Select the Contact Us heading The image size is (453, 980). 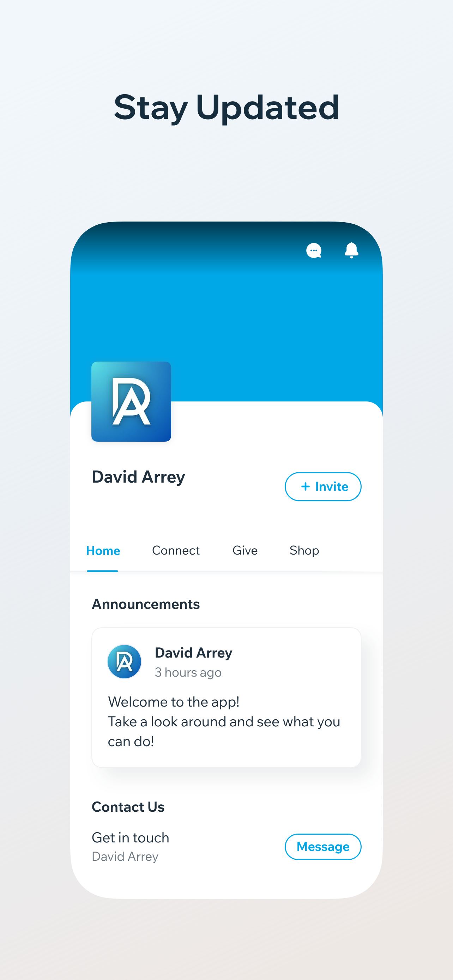128,807
